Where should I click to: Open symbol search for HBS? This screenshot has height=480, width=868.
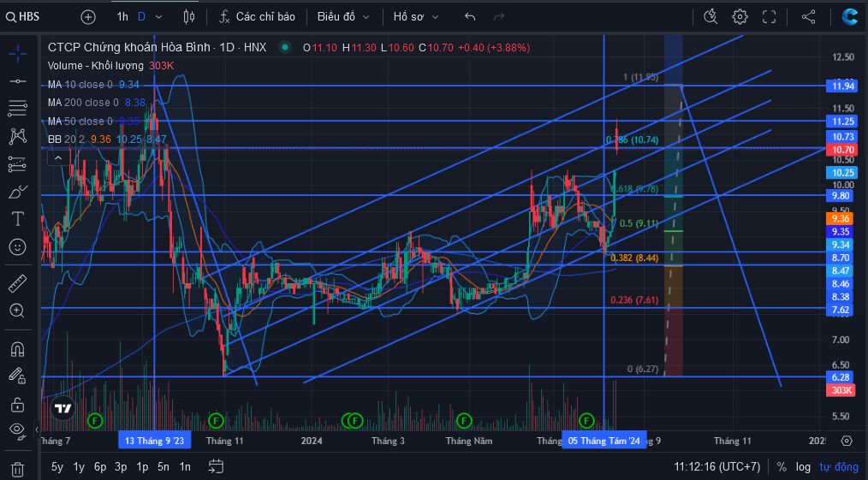pos(23,16)
